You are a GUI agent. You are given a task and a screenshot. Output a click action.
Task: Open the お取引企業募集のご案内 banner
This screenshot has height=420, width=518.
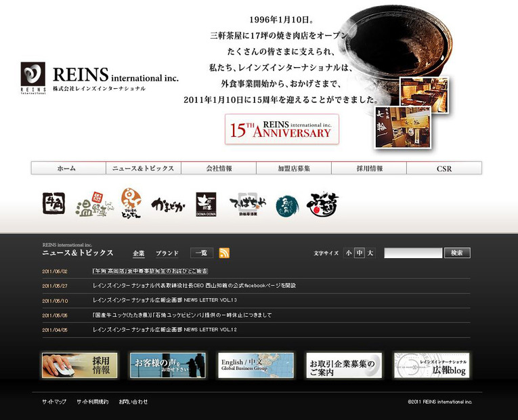coord(343,365)
